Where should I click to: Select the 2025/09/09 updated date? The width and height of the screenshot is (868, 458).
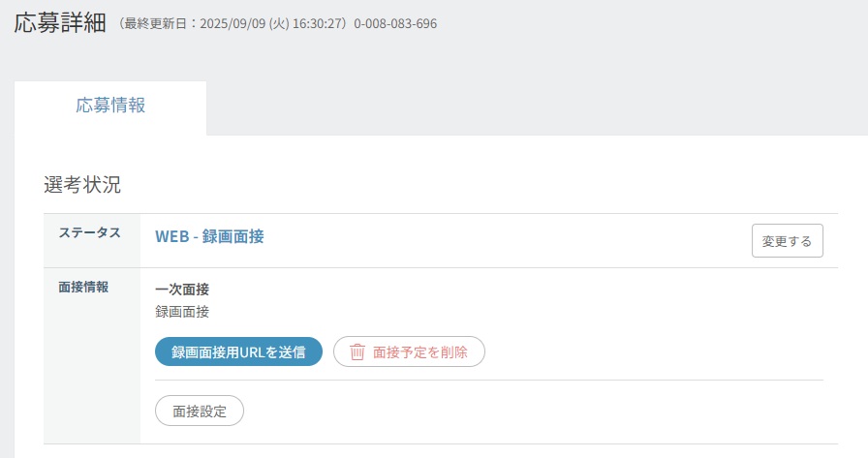point(232,24)
